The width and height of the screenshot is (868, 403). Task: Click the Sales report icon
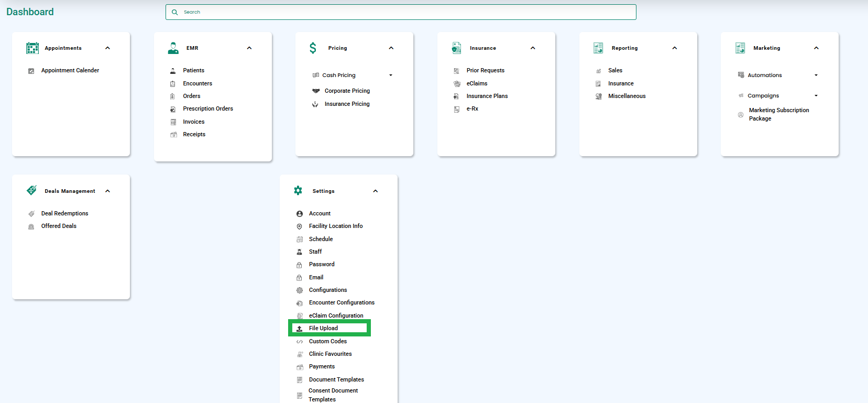[598, 71]
